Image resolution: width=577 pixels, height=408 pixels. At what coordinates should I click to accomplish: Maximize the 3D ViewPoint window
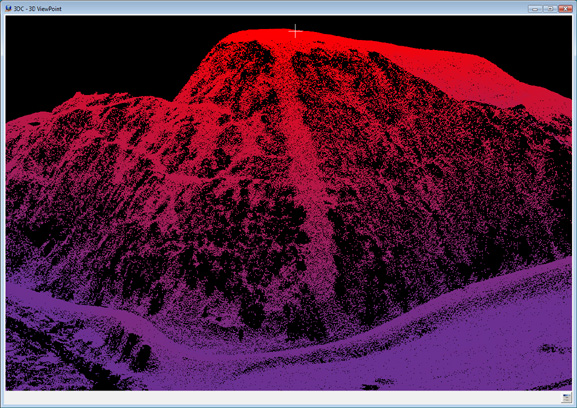pyautogui.click(x=550, y=8)
